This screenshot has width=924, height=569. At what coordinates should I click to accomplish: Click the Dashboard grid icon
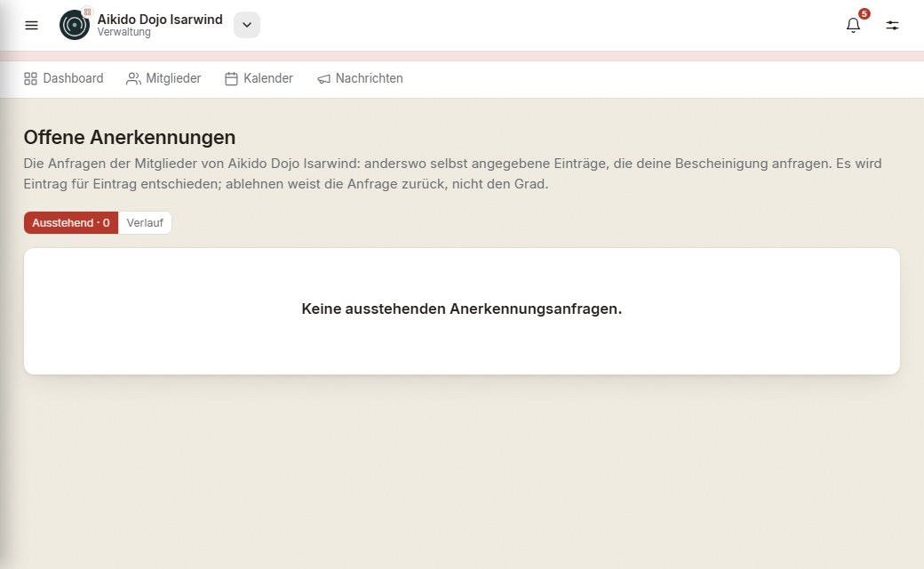30,78
